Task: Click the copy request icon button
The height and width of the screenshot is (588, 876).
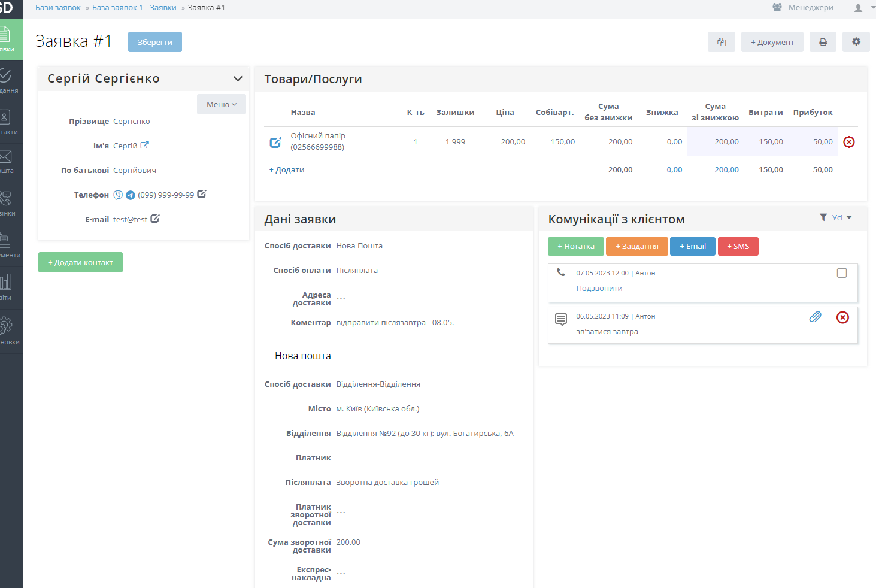Action: [x=721, y=42]
